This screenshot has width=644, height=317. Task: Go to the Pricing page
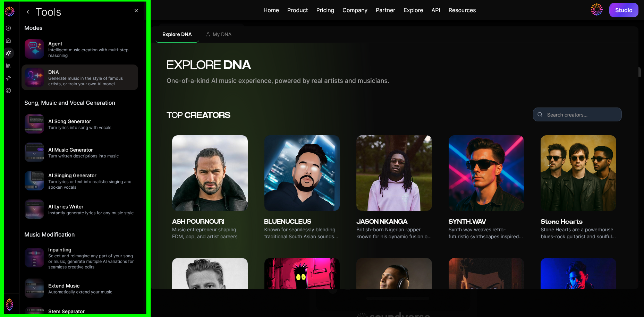coord(325,10)
